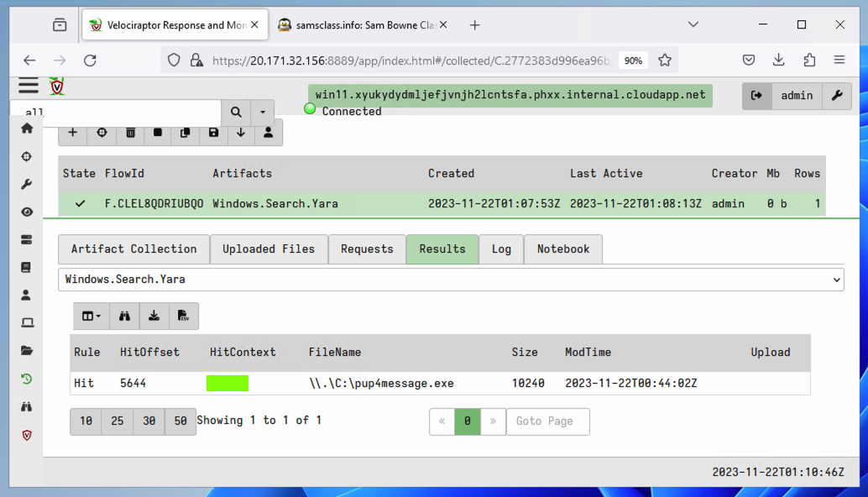Open Server Events eye sidebar icon

tap(27, 212)
